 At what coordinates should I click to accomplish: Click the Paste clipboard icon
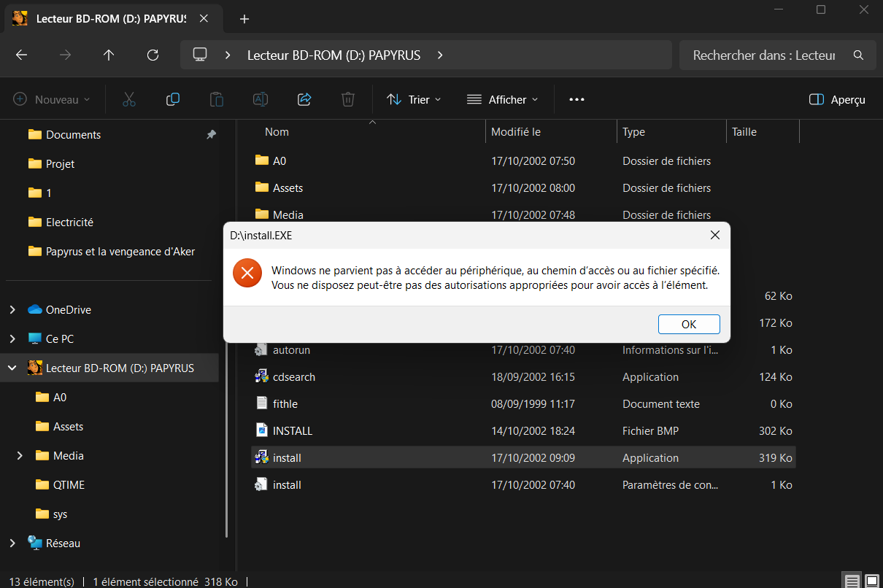(217, 99)
